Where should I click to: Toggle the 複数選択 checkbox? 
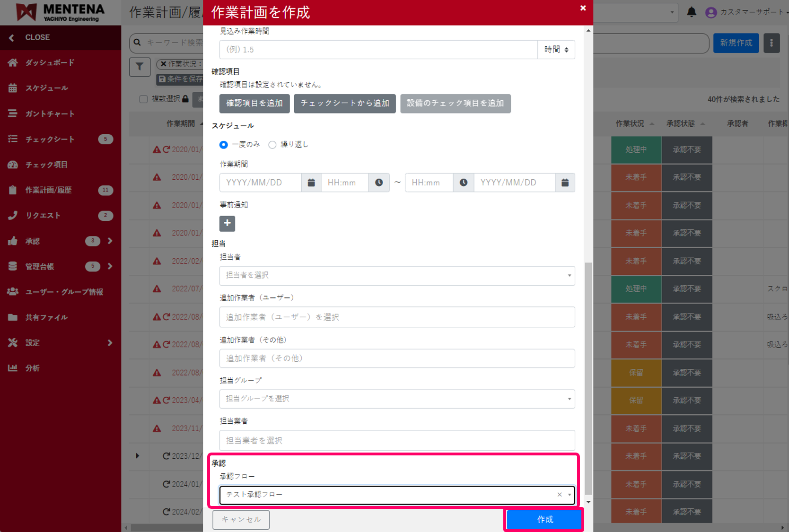pos(143,99)
